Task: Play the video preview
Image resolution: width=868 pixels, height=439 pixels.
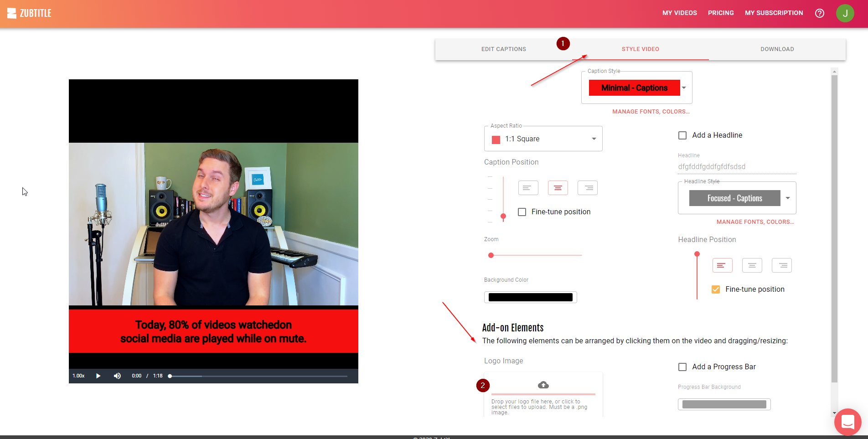Action: coord(98,376)
